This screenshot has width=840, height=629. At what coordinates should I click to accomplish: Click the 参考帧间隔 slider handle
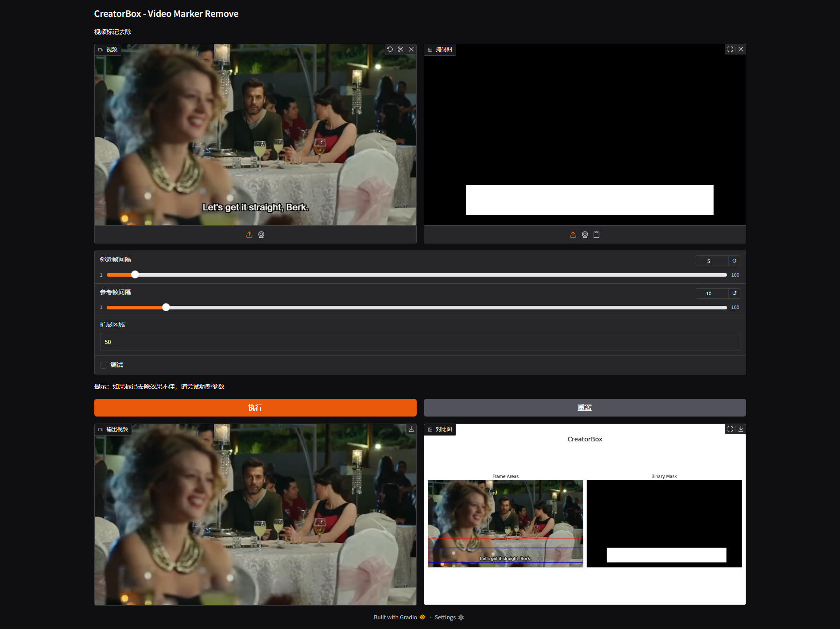point(166,307)
